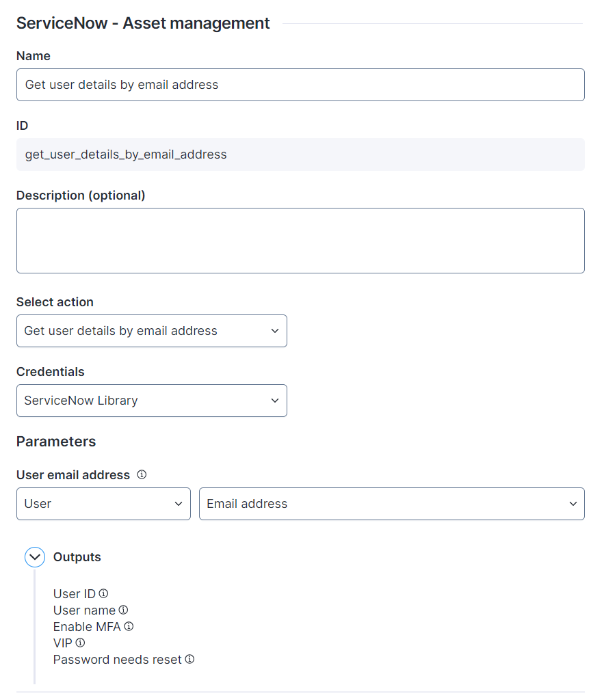The image size is (604, 700).
Task: Click the ServiceNow - Asset management heading
Action: pos(143,23)
